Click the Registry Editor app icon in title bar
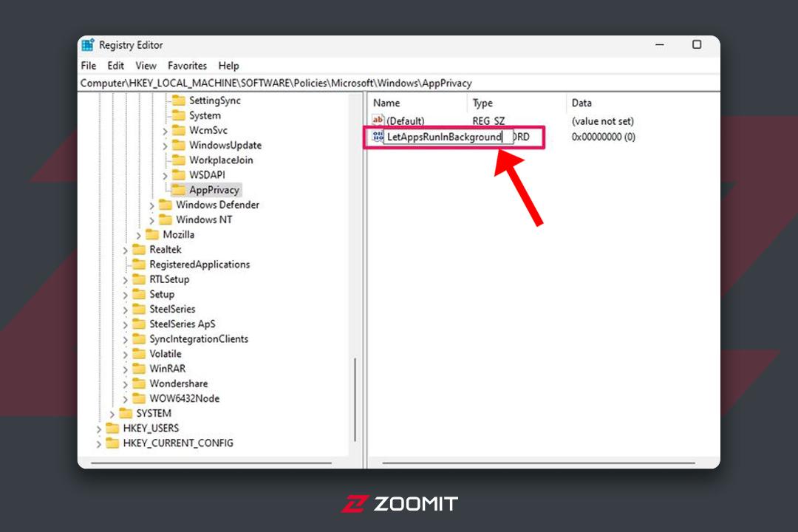Screen dimensions: 798x532 [x=87, y=45]
